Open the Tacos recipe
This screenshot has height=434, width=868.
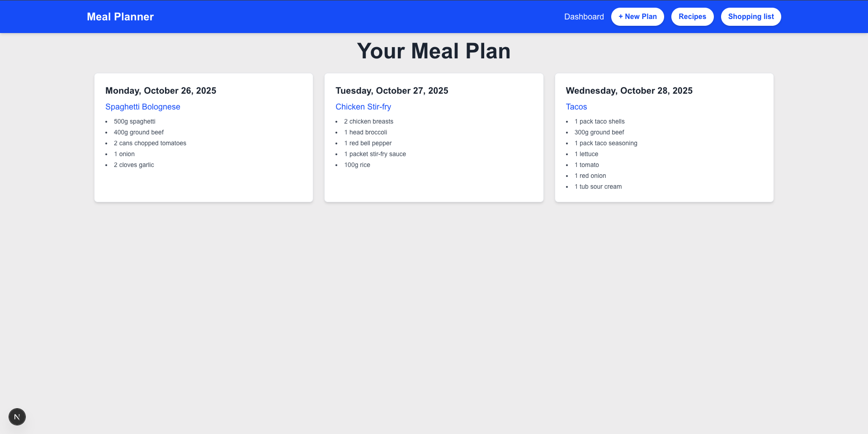(x=576, y=107)
